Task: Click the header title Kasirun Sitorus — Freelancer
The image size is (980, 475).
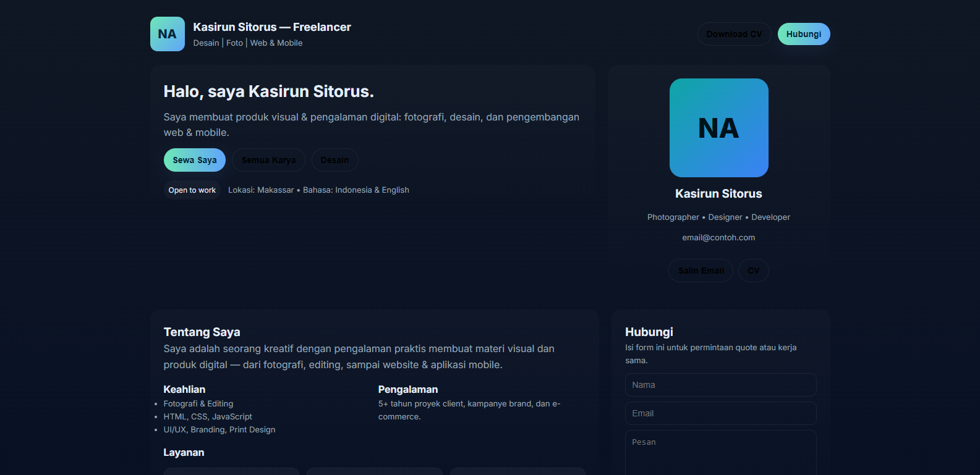Action: (x=271, y=27)
